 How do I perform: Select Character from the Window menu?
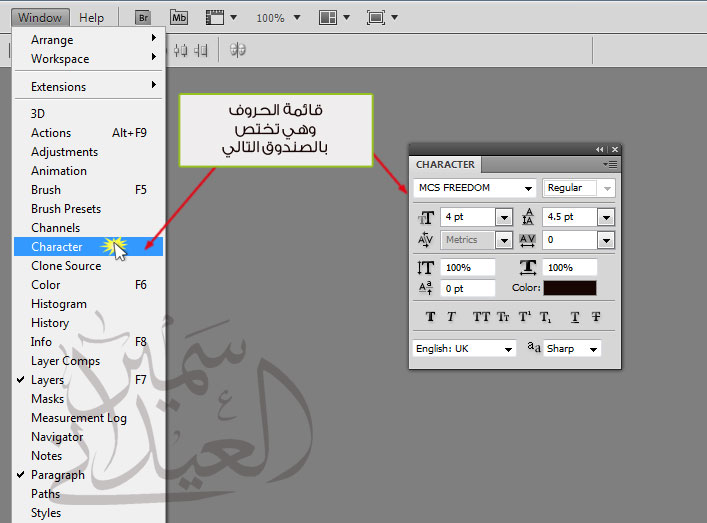(x=57, y=247)
